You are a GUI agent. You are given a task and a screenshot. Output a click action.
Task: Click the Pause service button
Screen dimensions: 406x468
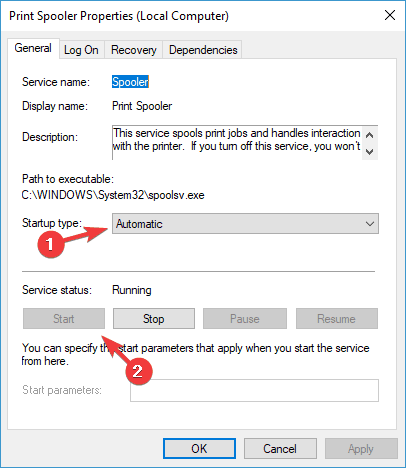tap(245, 319)
